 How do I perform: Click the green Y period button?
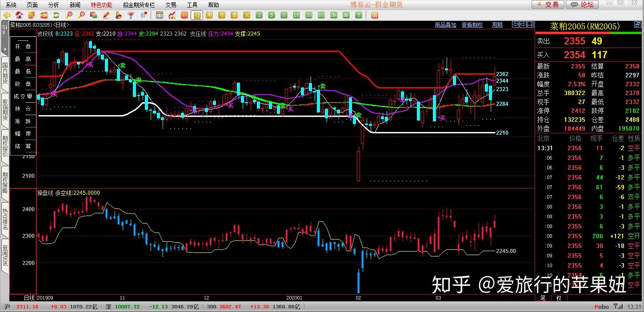tap(359, 15)
